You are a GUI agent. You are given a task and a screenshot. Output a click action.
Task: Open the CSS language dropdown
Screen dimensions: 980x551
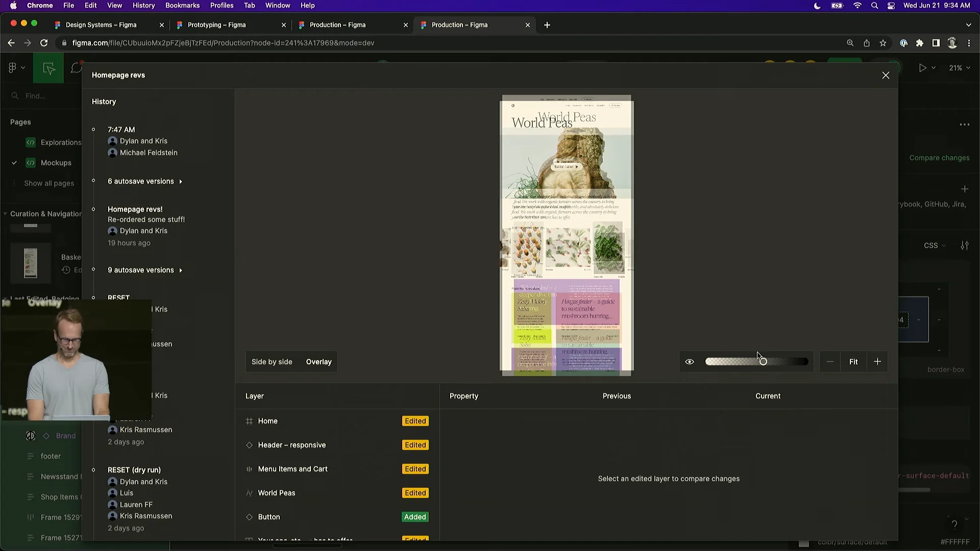(x=935, y=245)
